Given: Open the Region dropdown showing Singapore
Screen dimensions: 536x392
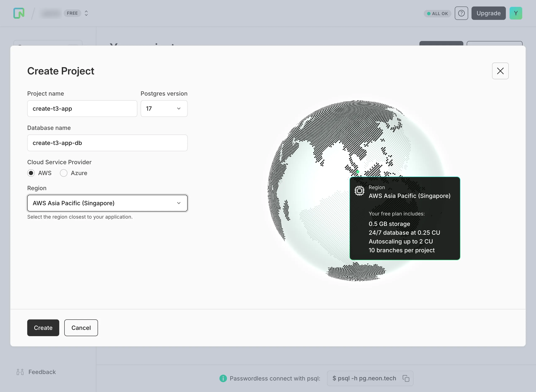Looking at the screenshot, I should [107, 203].
